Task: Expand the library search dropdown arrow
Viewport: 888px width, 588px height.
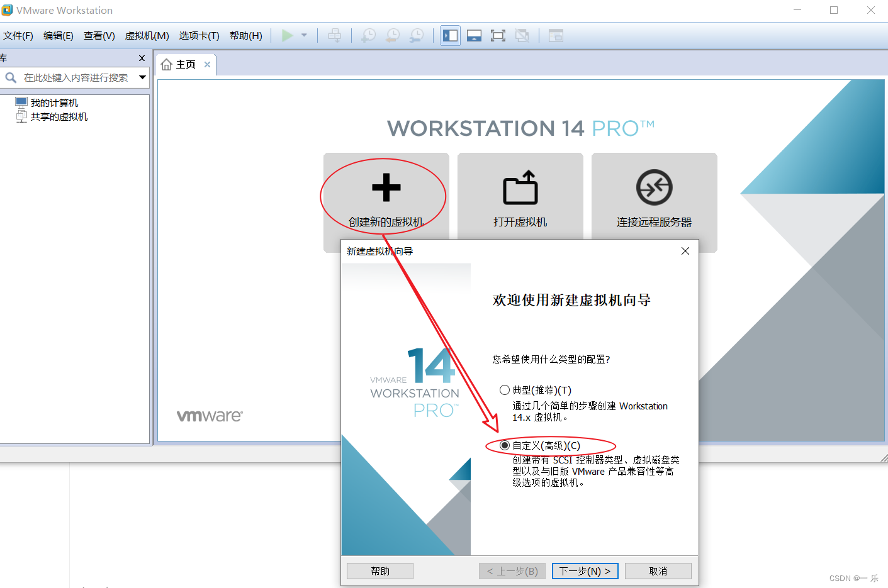Action: click(x=143, y=77)
